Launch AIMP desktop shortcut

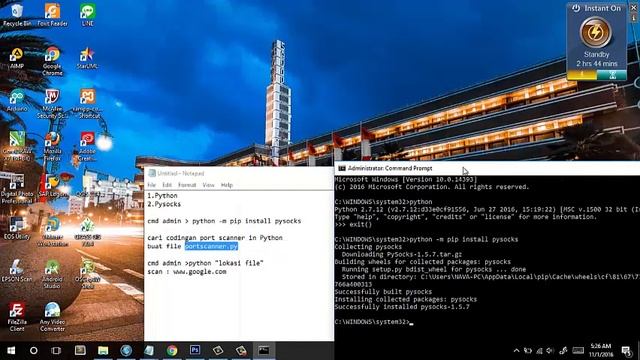tap(17, 58)
